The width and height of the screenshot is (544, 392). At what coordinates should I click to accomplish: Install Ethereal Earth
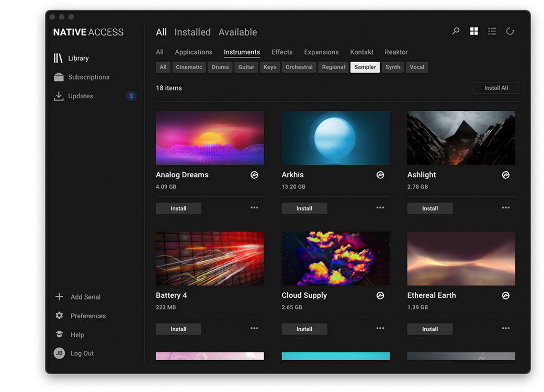[x=430, y=329]
